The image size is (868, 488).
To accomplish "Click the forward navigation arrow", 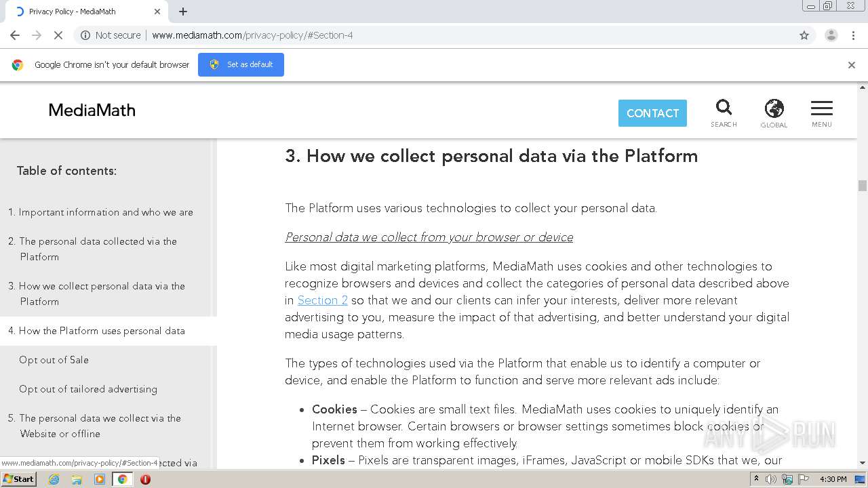I will pyautogui.click(x=37, y=35).
